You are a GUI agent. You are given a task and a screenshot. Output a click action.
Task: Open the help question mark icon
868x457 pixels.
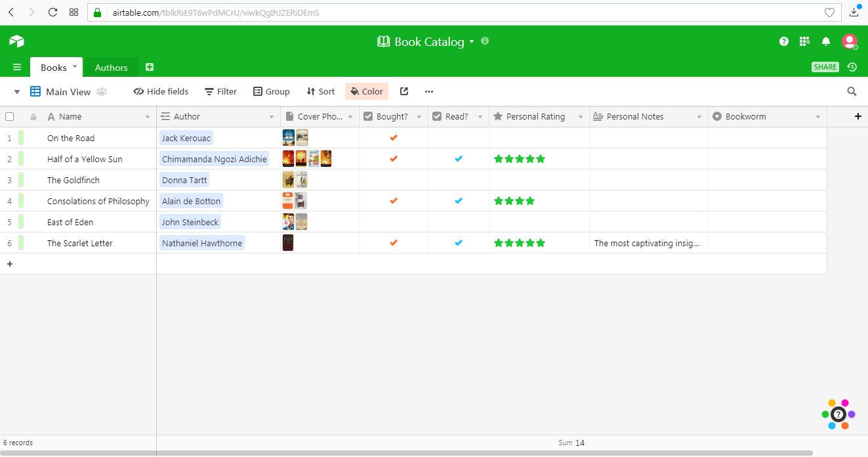click(x=784, y=41)
